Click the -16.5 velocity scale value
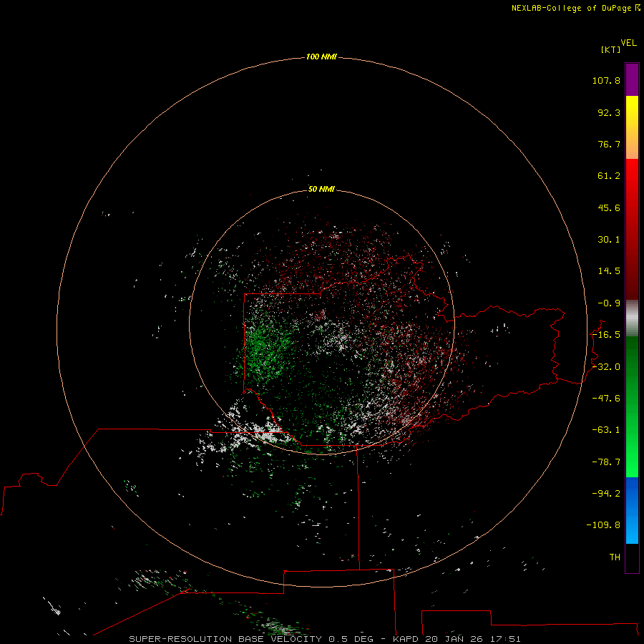 pyautogui.click(x=606, y=335)
